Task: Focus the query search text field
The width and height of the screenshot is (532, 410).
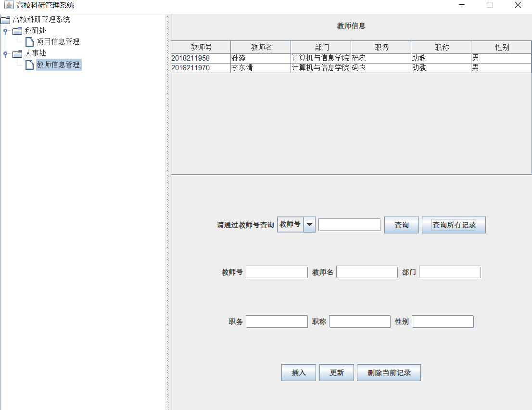Action: point(350,225)
